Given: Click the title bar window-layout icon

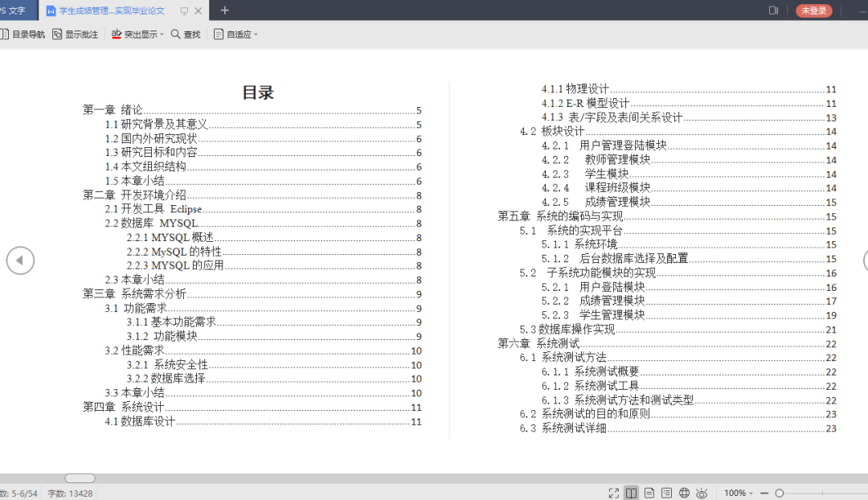Looking at the screenshot, I should click(x=773, y=10).
